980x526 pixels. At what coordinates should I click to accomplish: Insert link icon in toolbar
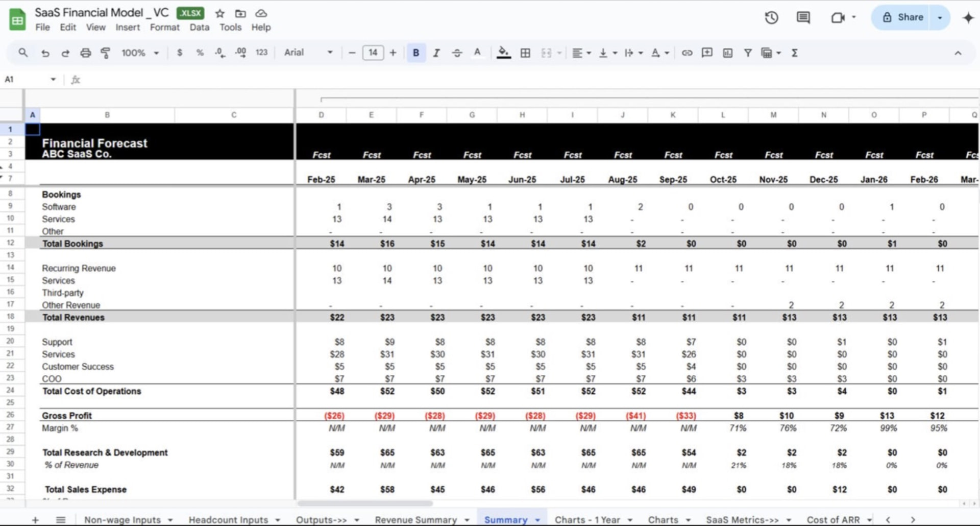tap(687, 53)
